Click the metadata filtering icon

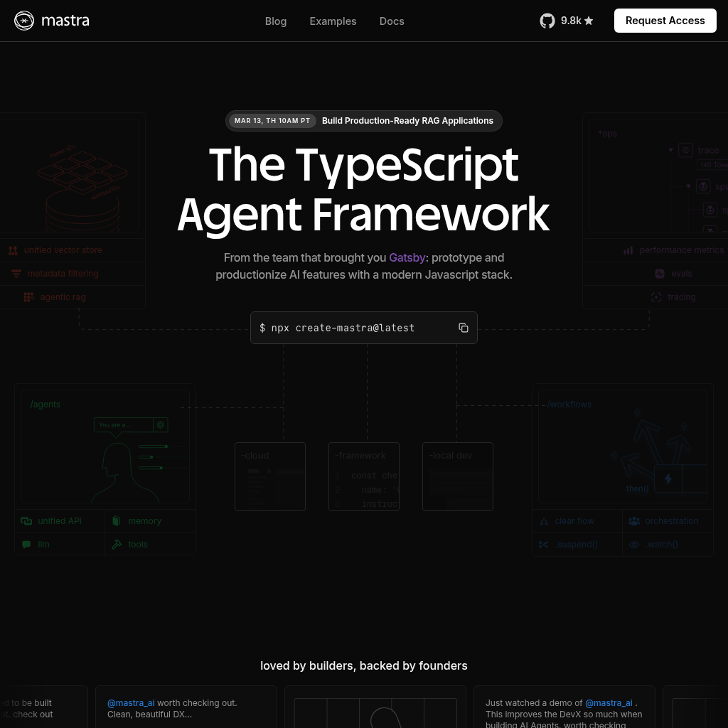click(x=16, y=274)
